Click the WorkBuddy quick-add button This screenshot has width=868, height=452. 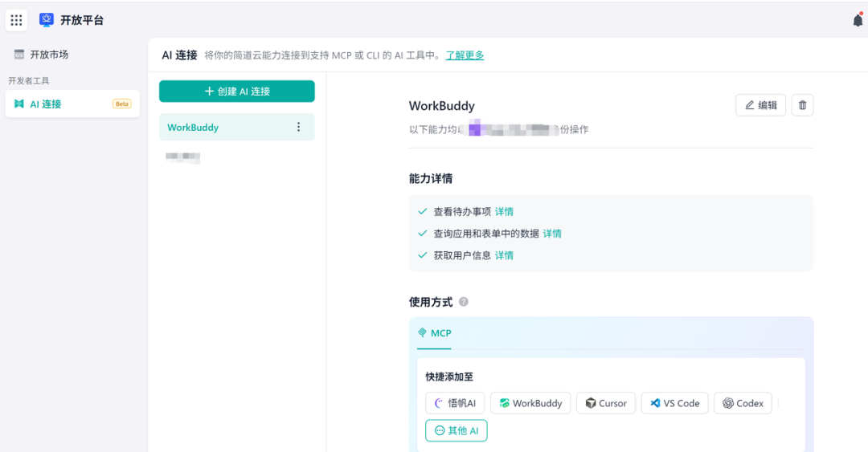tap(530, 403)
